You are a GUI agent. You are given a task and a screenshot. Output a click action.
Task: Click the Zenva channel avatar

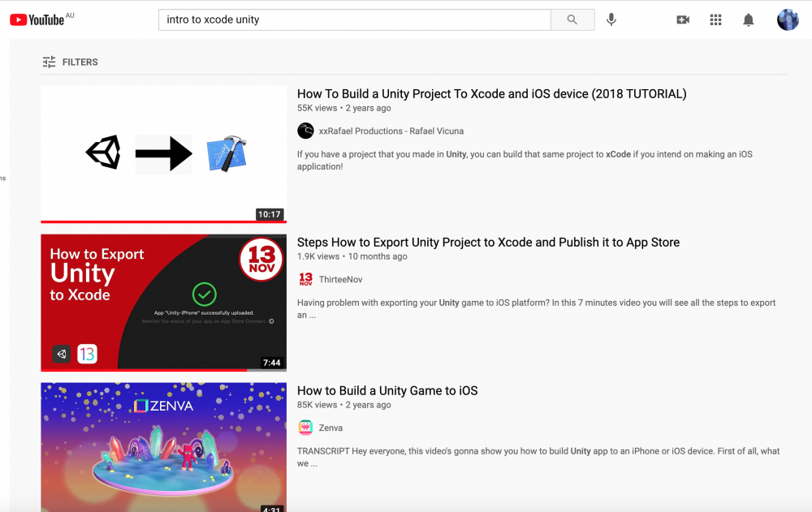[305, 428]
